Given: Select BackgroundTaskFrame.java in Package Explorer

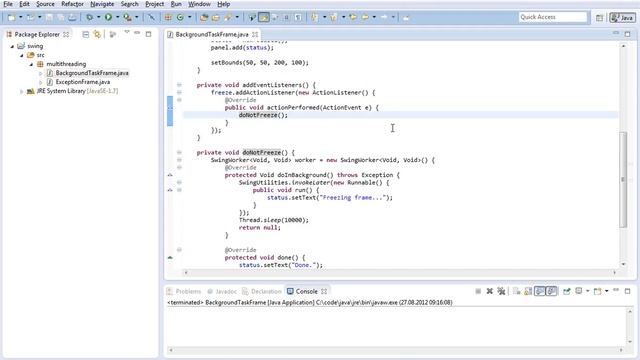Looking at the screenshot, I should tap(92, 73).
